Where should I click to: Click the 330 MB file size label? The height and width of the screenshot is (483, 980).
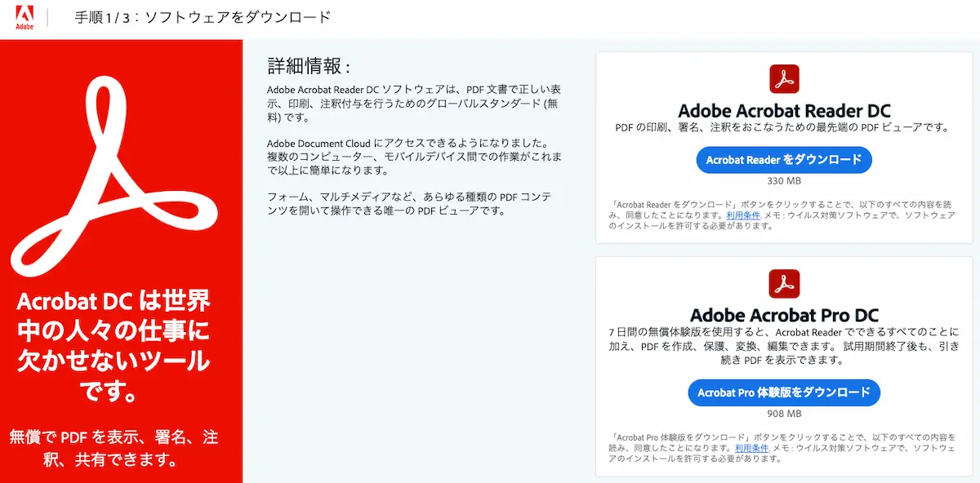point(784,181)
